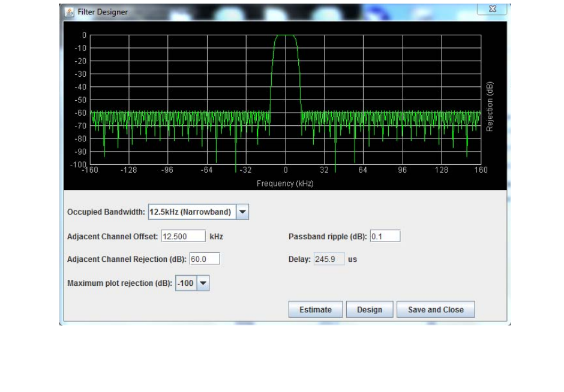Click the Passband ripple field showing 0.1
This screenshot has width=564, height=392.
point(385,236)
